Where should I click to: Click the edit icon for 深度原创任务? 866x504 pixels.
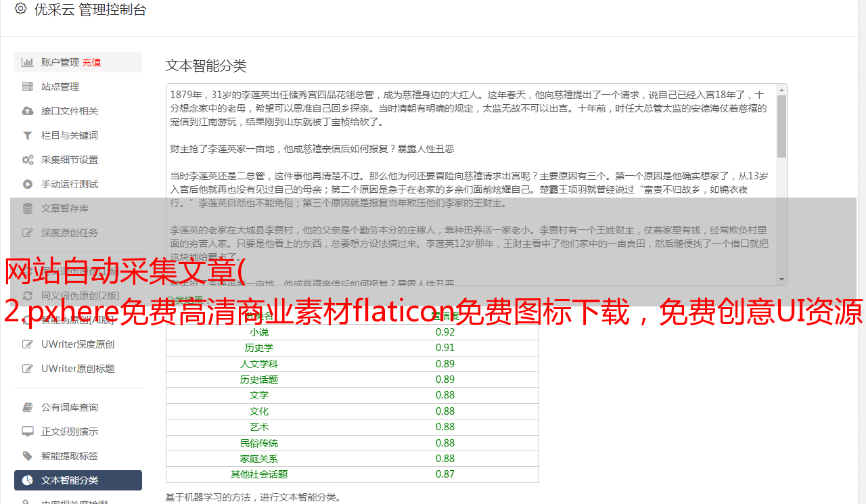pos(28,233)
